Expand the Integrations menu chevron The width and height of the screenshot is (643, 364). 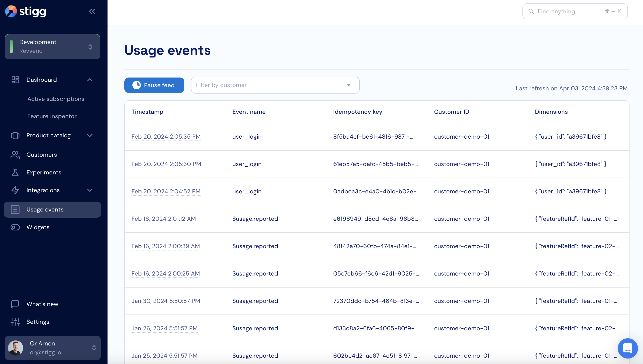pos(90,190)
